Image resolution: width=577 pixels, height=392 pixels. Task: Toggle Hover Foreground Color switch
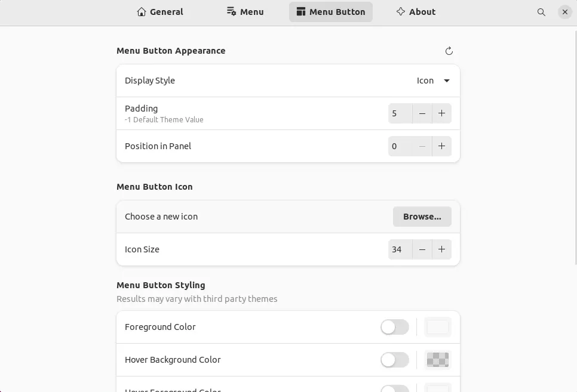click(394, 388)
